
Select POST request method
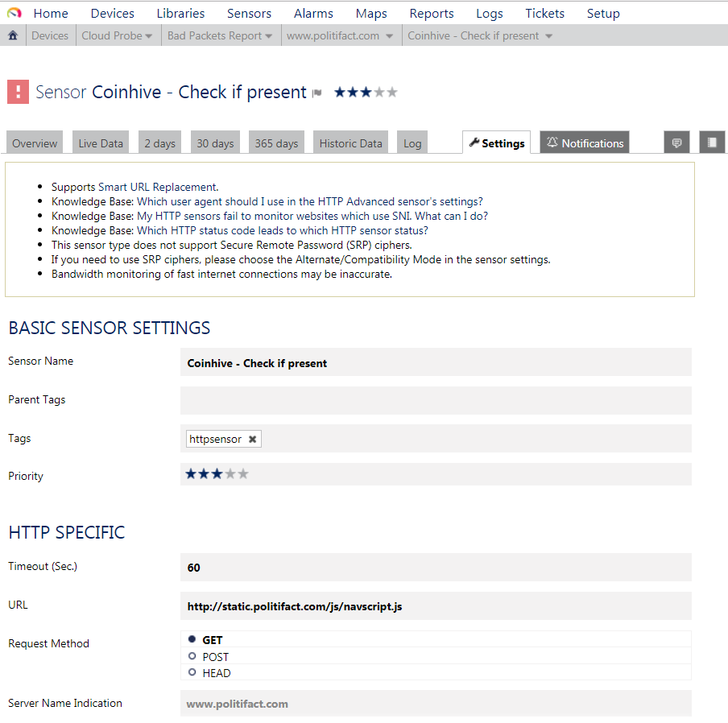[x=192, y=656]
